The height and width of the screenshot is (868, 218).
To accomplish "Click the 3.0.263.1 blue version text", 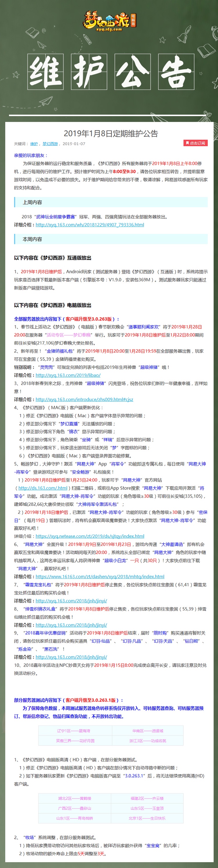I will click(135, 776).
